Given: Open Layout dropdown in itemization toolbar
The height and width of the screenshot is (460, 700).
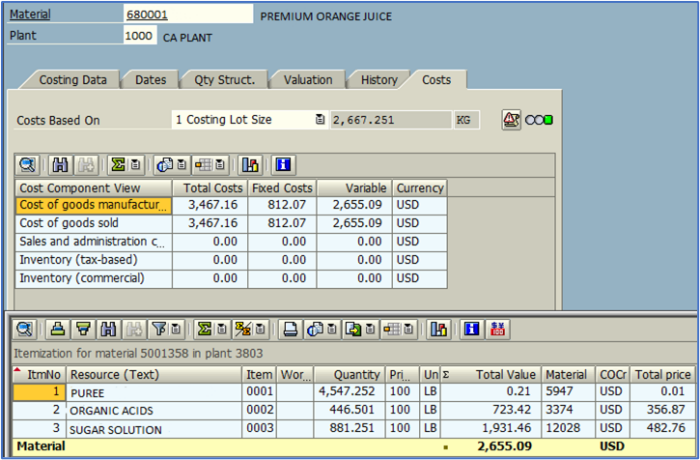Looking at the screenshot, I should coord(408,330).
